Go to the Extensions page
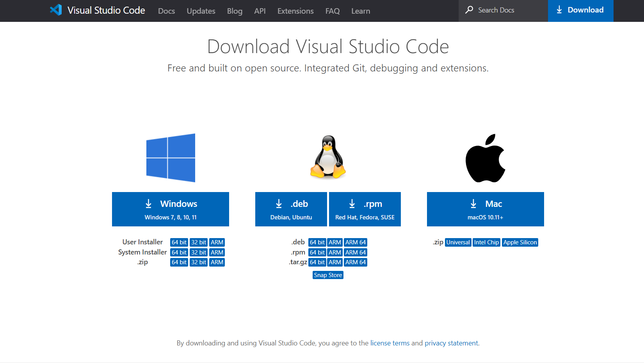 point(295,11)
